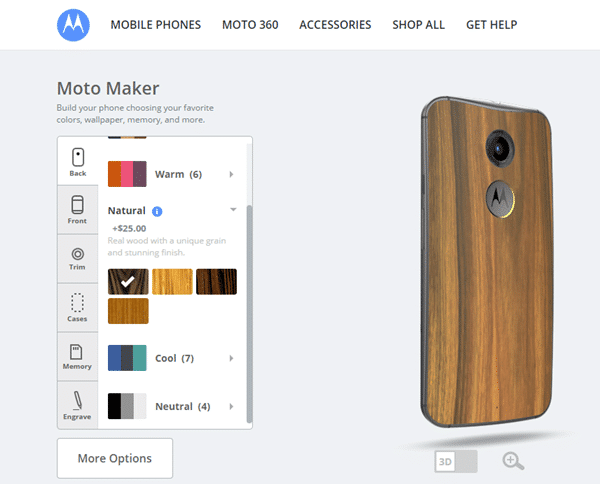Open the ACCESSORIES menu item
Image resolution: width=600 pixels, height=484 pixels.
tap(335, 25)
